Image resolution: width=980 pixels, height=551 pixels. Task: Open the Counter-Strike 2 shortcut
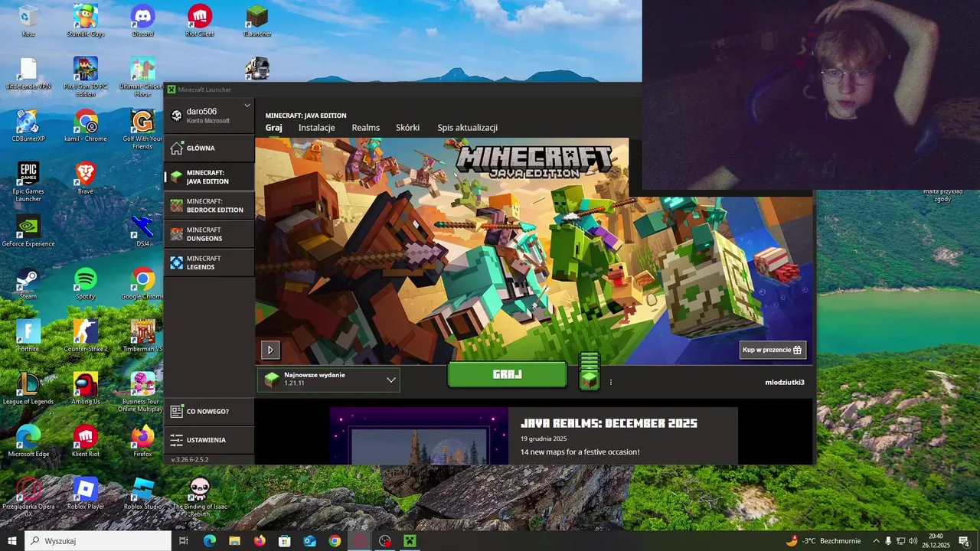click(x=86, y=335)
